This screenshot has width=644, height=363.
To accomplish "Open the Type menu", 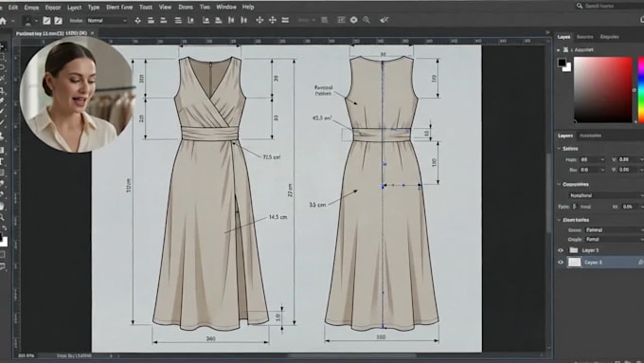I will pos(94,7).
